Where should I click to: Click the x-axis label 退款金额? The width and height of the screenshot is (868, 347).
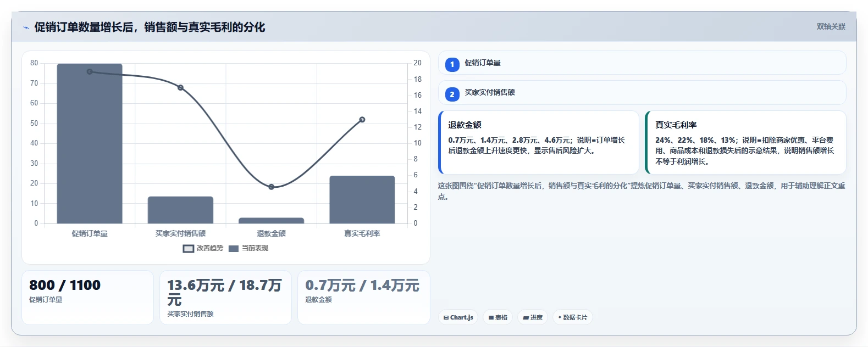pyautogui.click(x=271, y=233)
